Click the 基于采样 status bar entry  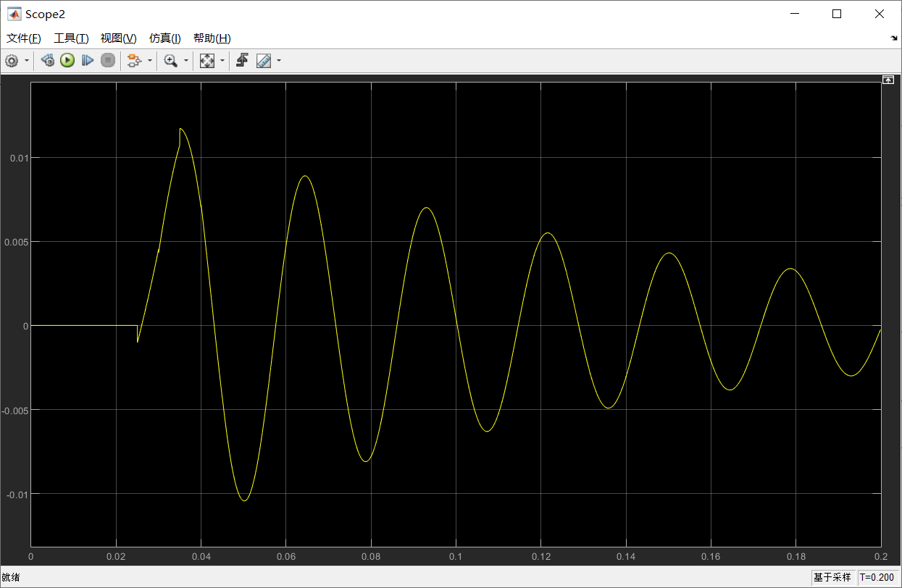(832, 577)
